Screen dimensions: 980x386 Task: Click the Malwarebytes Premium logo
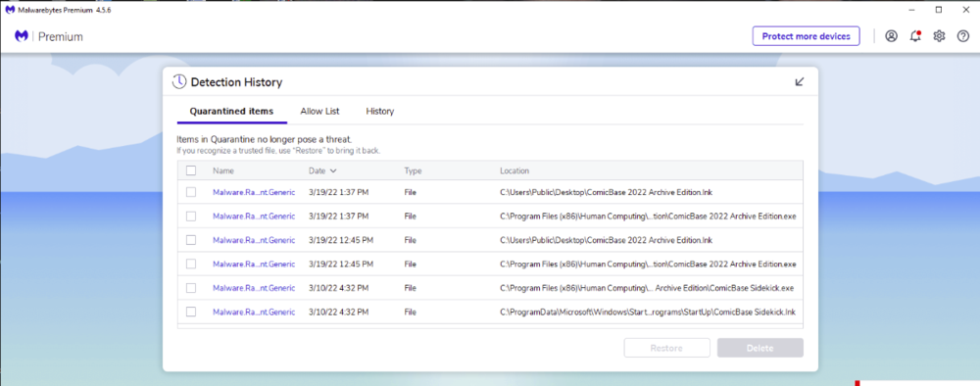tap(22, 36)
